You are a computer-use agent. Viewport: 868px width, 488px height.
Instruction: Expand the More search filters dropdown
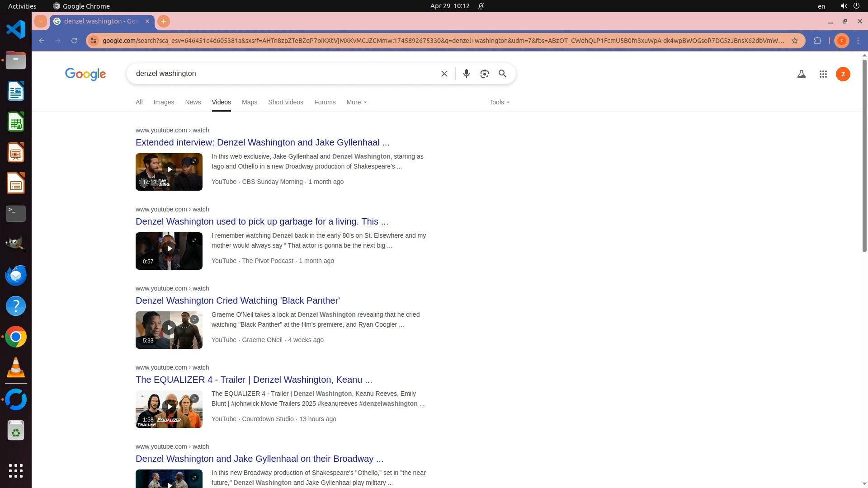(356, 102)
